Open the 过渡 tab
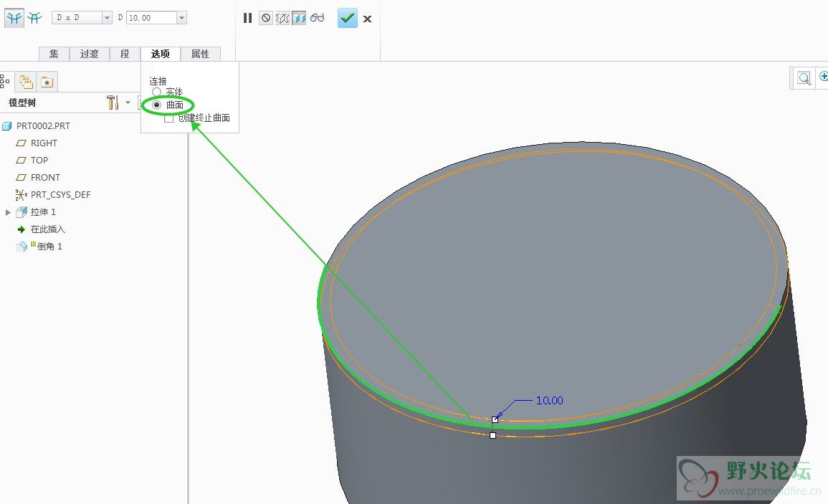This screenshot has width=828, height=504. pyautogui.click(x=89, y=54)
